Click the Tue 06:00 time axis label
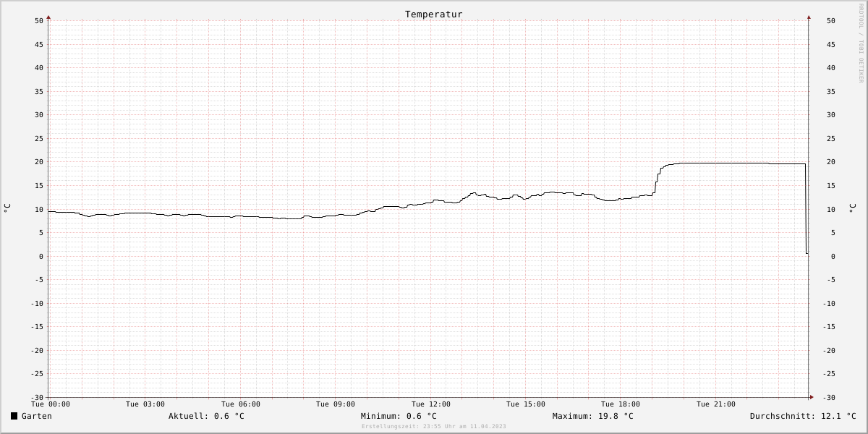The height and width of the screenshot is (434, 868). 241,404
